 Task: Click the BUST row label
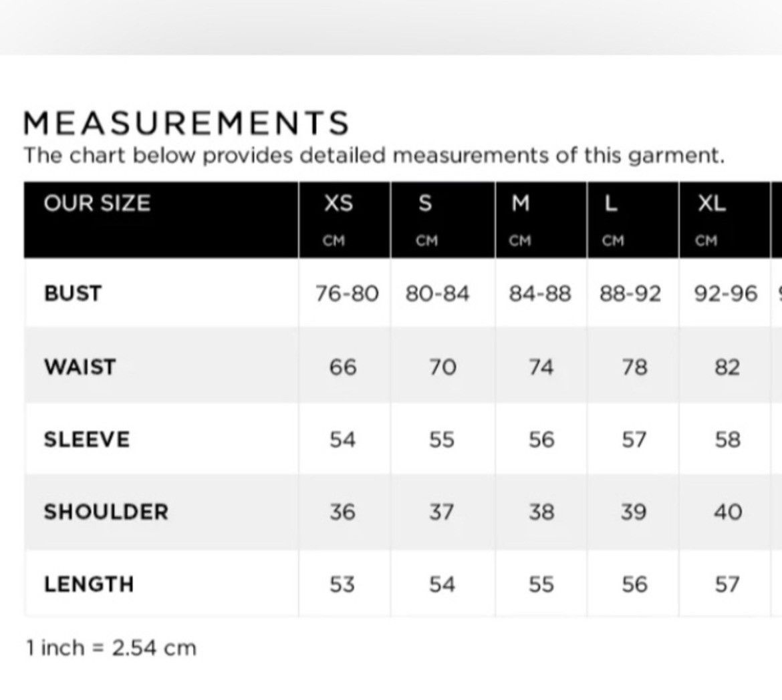click(x=73, y=293)
